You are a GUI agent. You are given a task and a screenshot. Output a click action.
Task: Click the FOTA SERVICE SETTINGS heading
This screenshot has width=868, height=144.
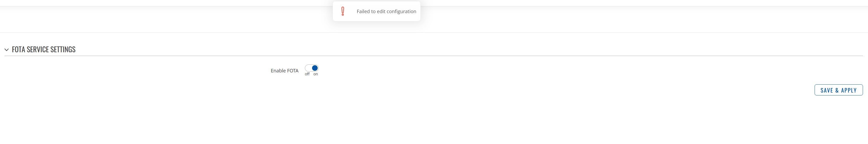coord(44,49)
